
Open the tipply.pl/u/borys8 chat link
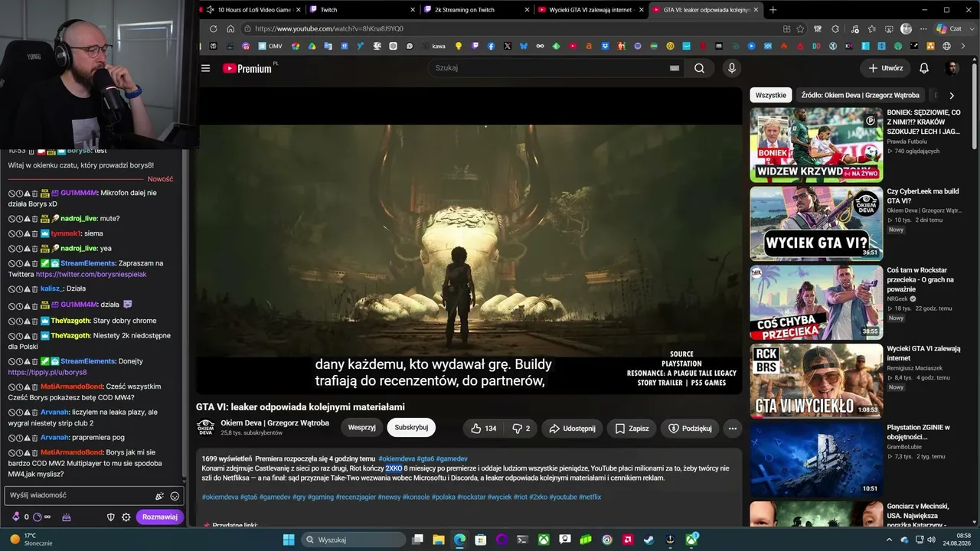tap(47, 372)
